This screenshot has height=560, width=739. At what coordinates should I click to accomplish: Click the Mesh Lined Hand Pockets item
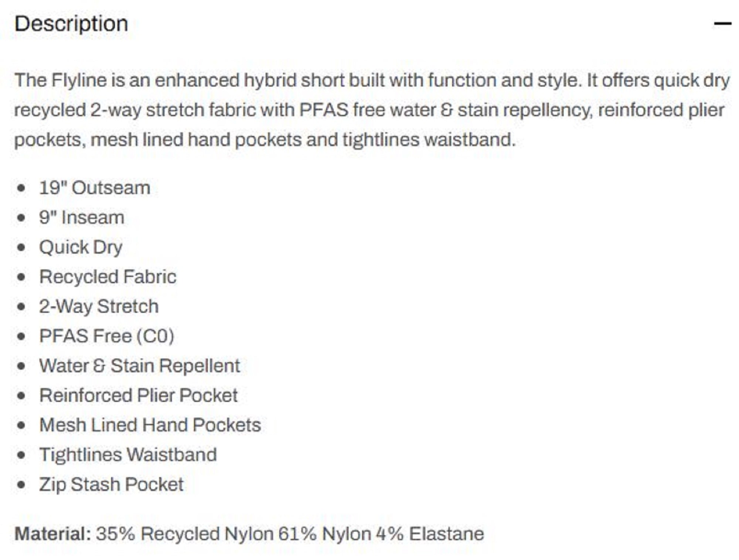tap(150, 425)
